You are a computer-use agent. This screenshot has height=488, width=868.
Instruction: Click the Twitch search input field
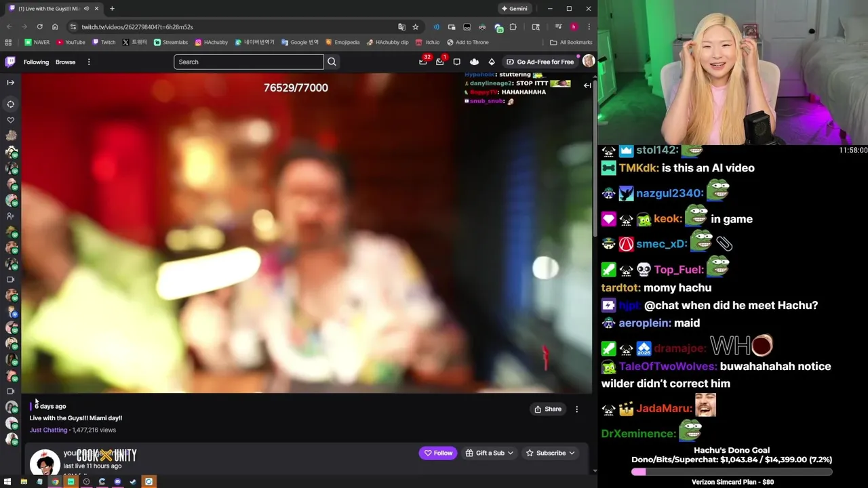pos(248,62)
